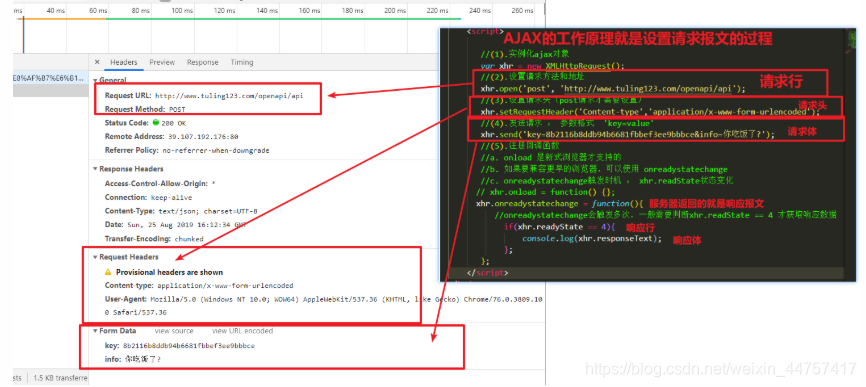866x387 pixels.
Task: Select the request entry E0%AF%B7%E6%B1 in the list
Action: pyautogui.click(x=48, y=79)
